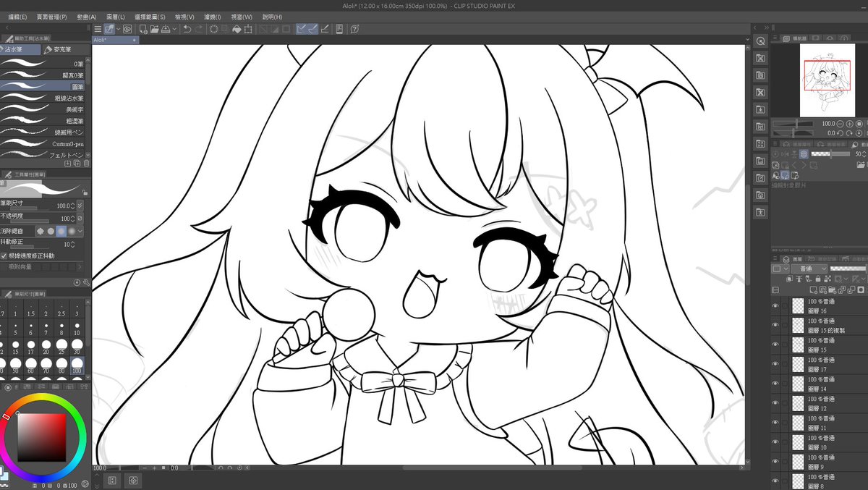Click the bottom figure icon in the material strip
Viewport: 868px width, 490px height.
point(760,213)
